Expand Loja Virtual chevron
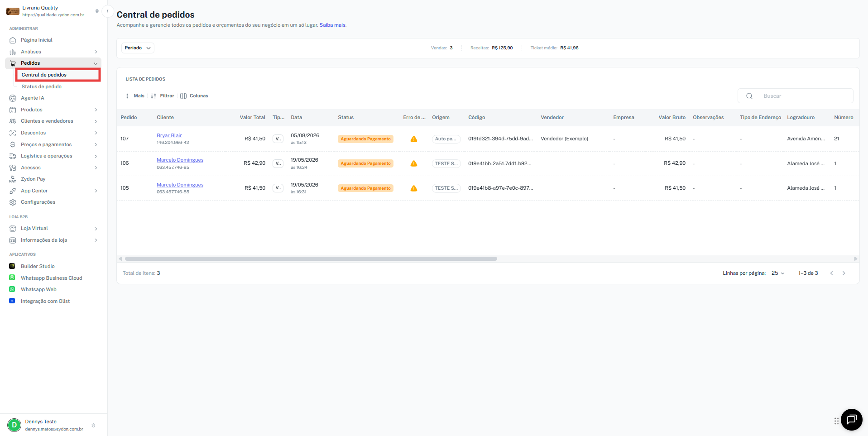 (x=96, y=229)
